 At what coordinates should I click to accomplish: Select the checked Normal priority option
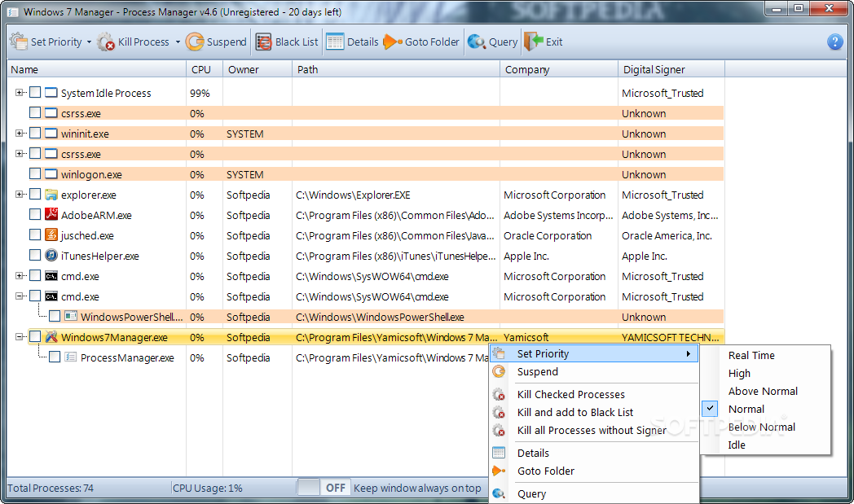(746, 410)
